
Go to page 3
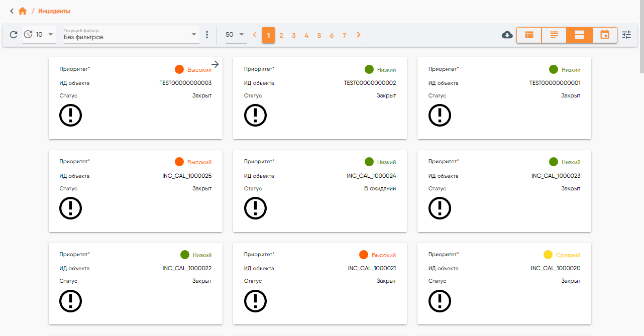[294, 35]
